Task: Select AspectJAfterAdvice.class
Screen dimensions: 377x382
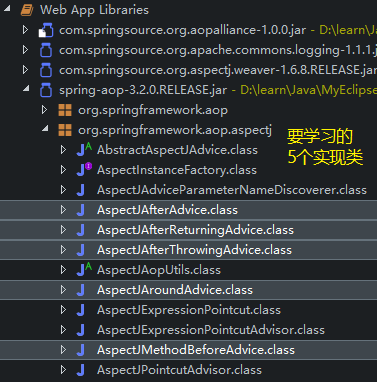Action: [167, 210]
